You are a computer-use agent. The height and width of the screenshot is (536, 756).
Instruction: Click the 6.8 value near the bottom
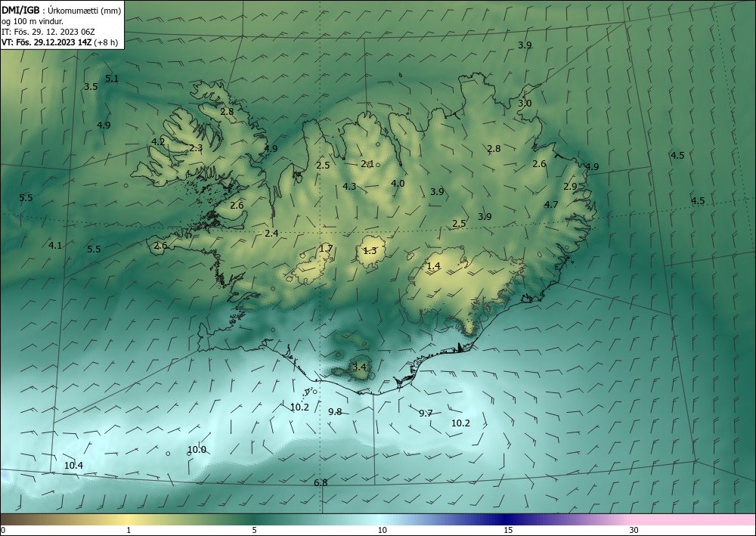click(x=321, y=482)
